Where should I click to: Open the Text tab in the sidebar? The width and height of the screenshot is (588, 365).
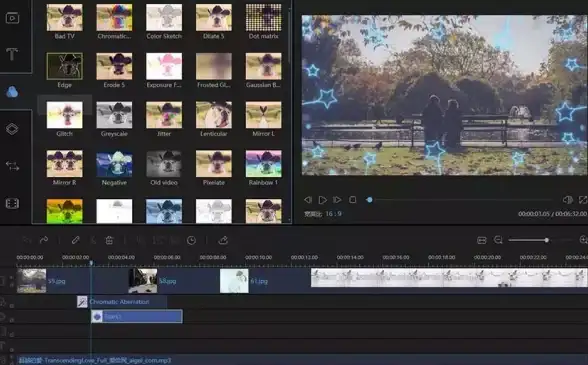click(x=12, y=54)
